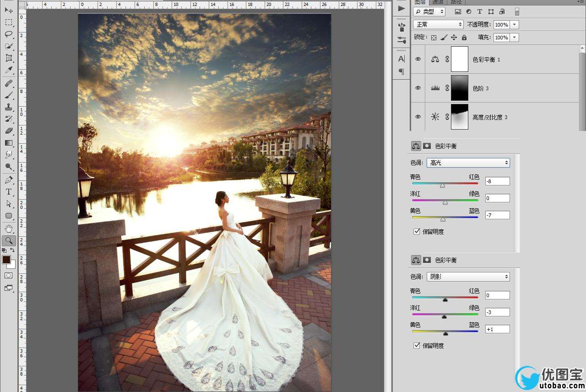This screenshot has height=392, width=586.
Task: Open the Character panel
Action: tap(402, 59)
